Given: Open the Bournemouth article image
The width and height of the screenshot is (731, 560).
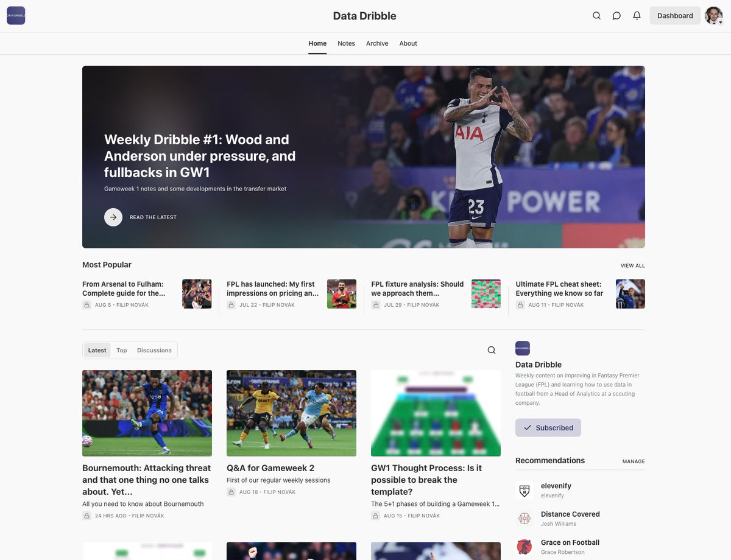Looking at the screenshot, I should (x=147, y=413).
